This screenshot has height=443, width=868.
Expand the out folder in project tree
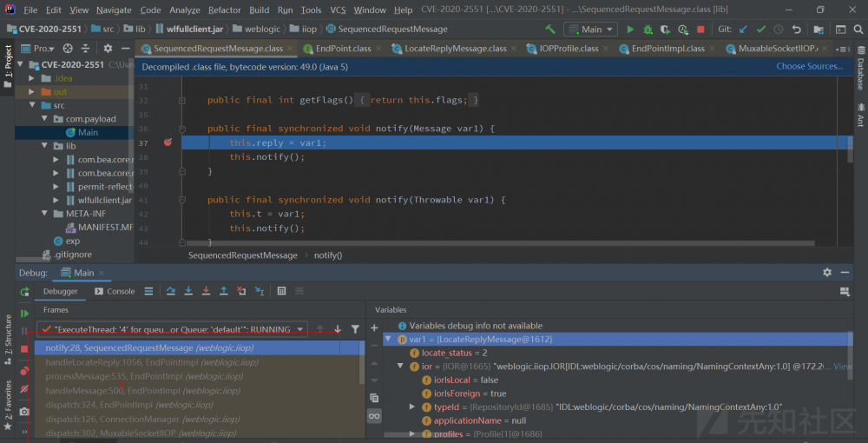tap(32, 91)
